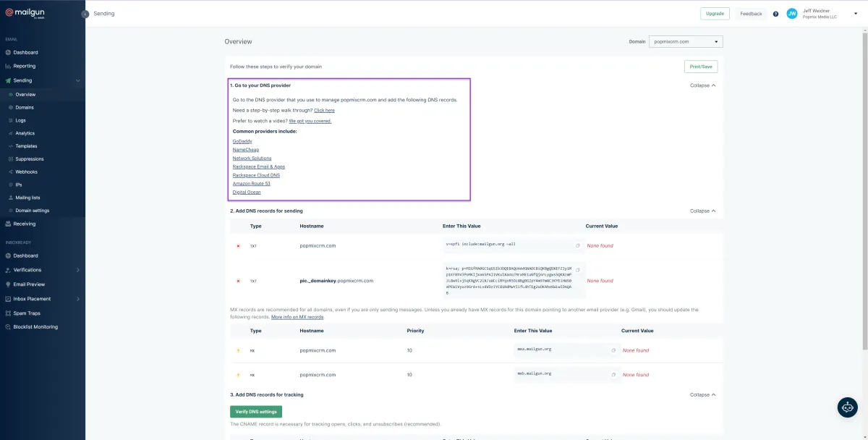Expand the Verifications submenu
Screen dimensions: 868x440
(x=77, y=270)
